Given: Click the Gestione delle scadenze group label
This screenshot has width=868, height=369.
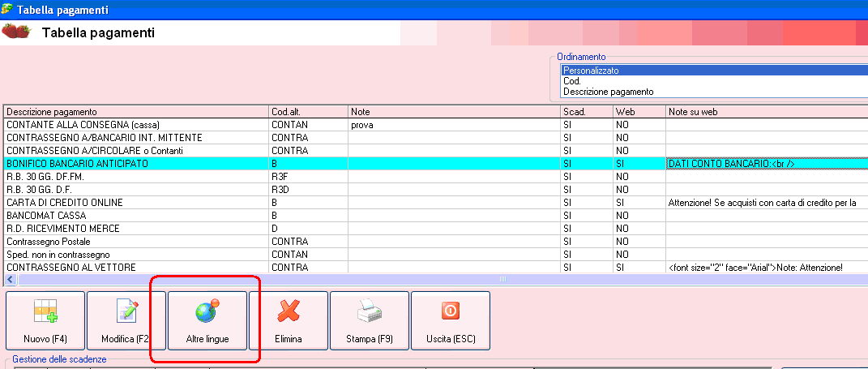Looking at the screenshot, I should (59, 359).
